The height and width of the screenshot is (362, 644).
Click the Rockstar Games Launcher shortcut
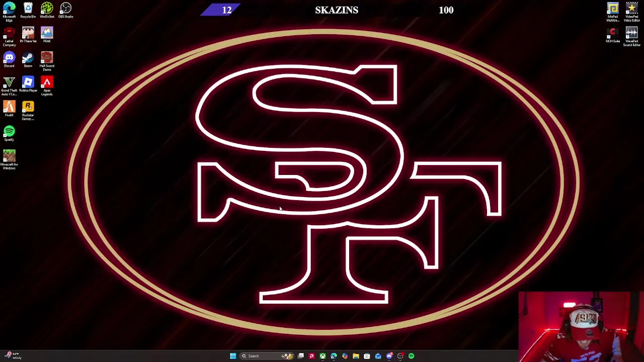(x=28, y=111)
